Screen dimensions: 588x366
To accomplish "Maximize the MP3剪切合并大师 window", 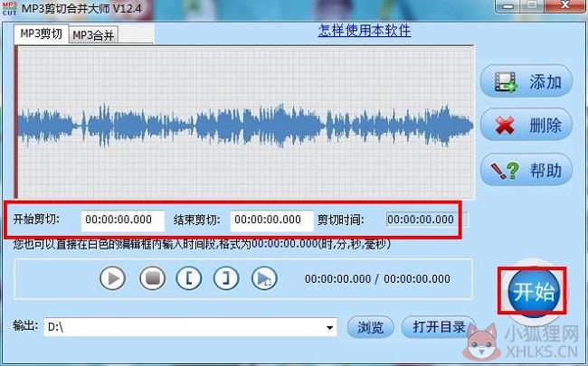I will tap(533, 5).
